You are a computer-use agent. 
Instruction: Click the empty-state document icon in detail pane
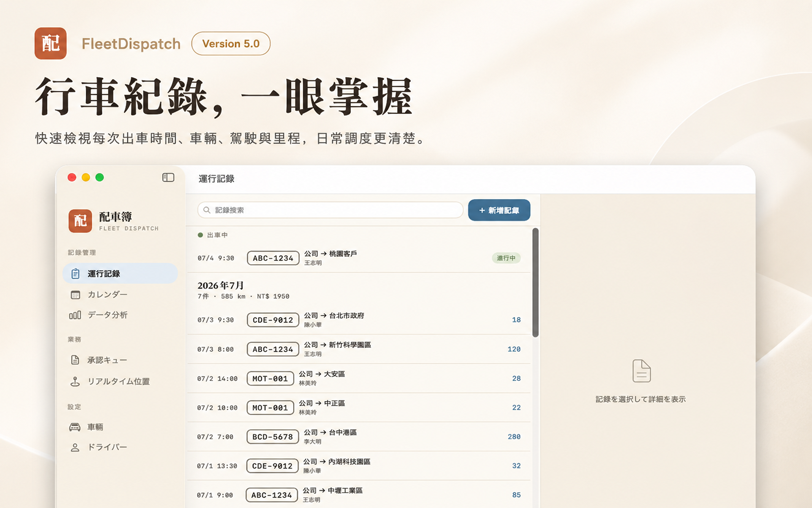point(641,371)
